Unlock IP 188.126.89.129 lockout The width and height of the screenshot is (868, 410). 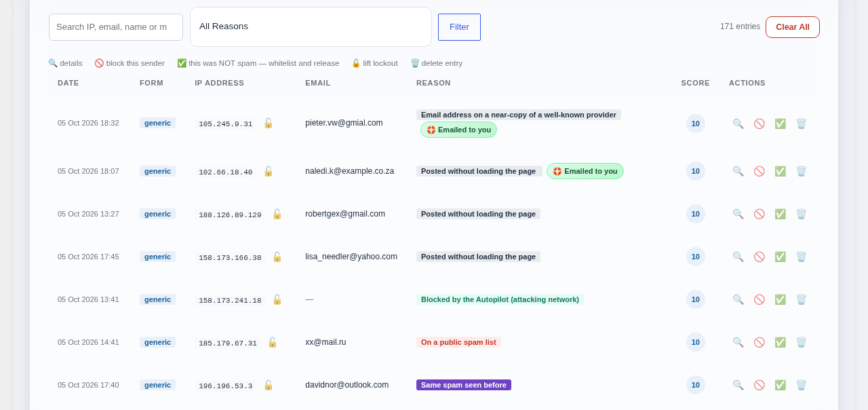(x=277, y=214)
